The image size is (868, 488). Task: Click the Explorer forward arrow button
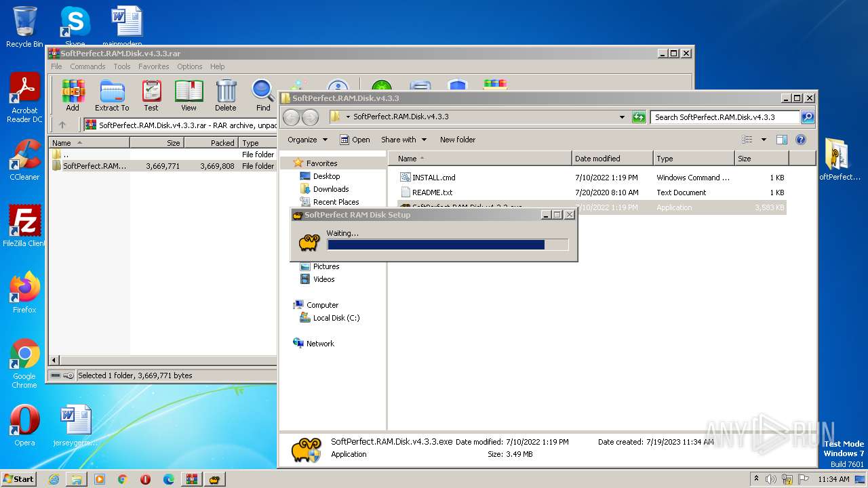[311, 117]
